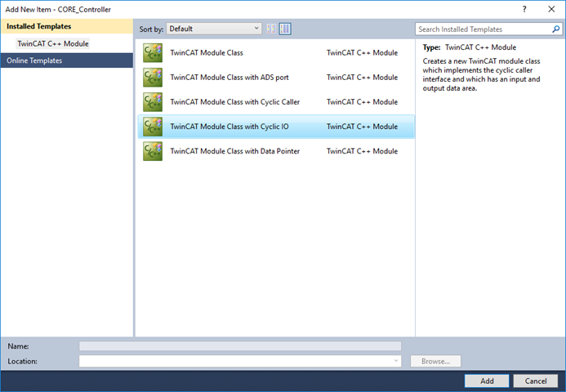Click type column of ADS port row

pos(362,78)
